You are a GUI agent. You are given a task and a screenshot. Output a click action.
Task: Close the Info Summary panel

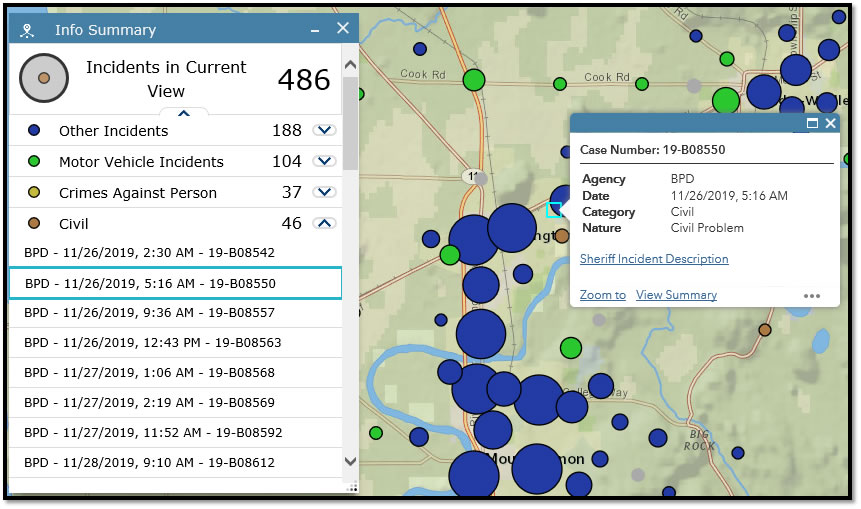pos(343,29)
